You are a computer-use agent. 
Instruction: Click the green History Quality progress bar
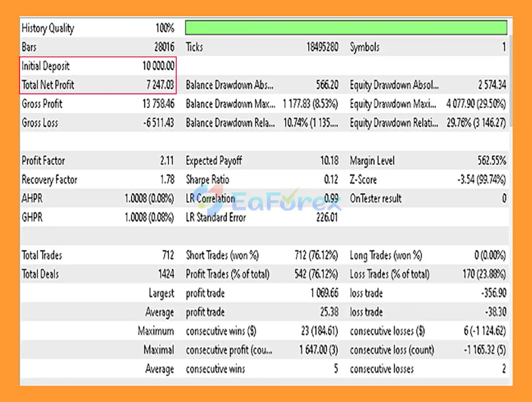pyautogui.click(x=346, y=28)
